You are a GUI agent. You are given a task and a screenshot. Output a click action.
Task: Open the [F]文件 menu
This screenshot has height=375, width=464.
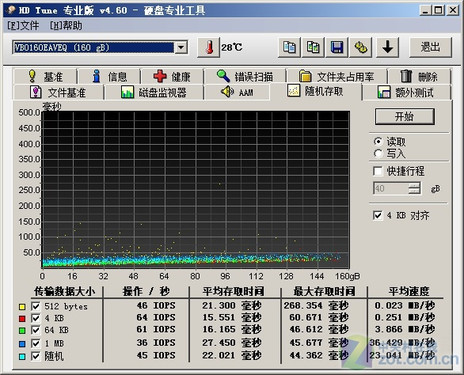(x=23, y=26)
